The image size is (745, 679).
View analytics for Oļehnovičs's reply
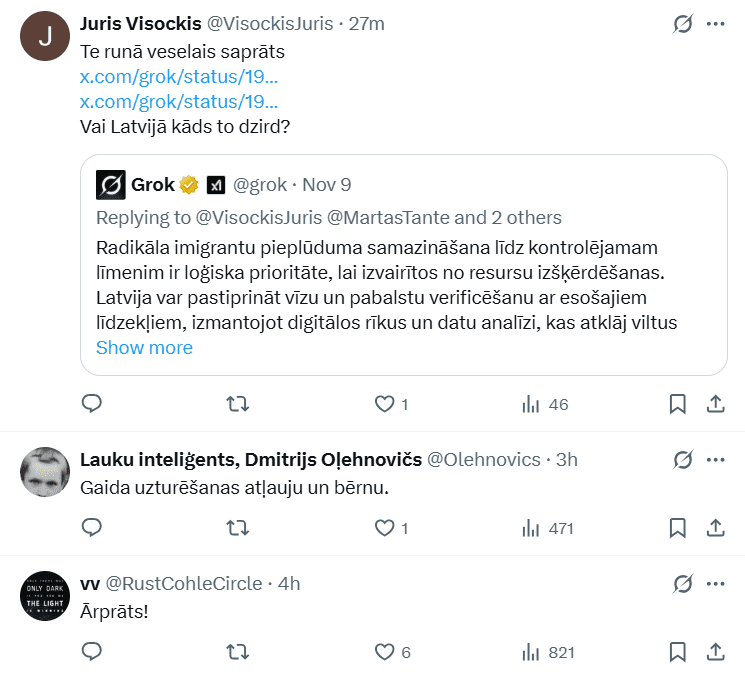click(x=546, y=528)
